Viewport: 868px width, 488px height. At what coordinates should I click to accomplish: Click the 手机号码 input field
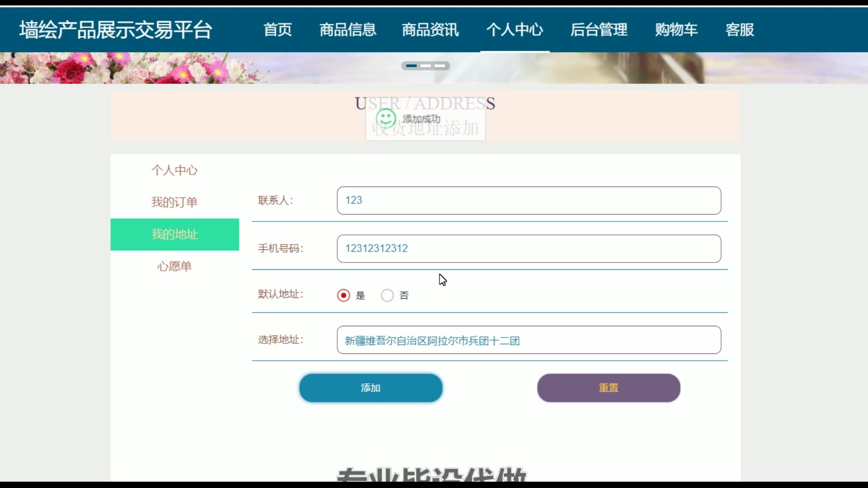[x=528, y=249]
